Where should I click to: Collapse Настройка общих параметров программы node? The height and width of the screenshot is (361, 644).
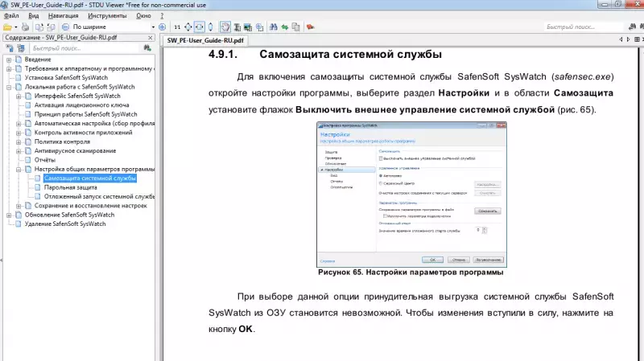click(19, 170)
